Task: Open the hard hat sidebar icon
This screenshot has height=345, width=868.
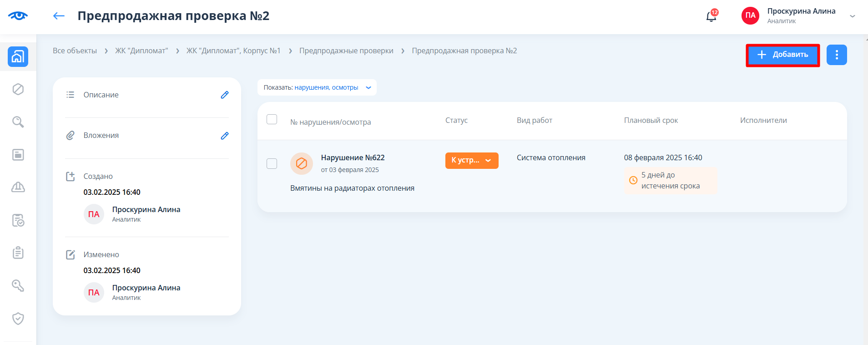Action: click(18, 187)
